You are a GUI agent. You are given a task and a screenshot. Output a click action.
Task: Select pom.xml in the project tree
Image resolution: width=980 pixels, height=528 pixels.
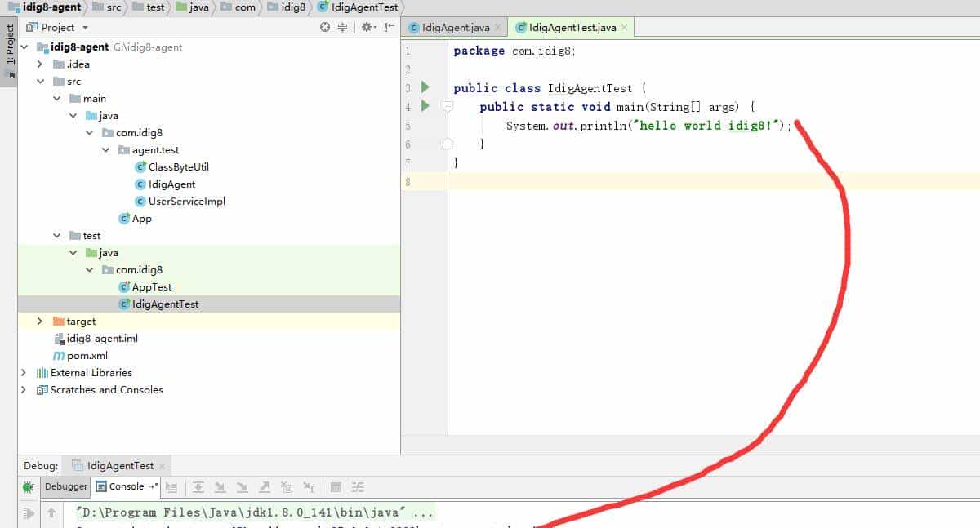tap(87, 356)
